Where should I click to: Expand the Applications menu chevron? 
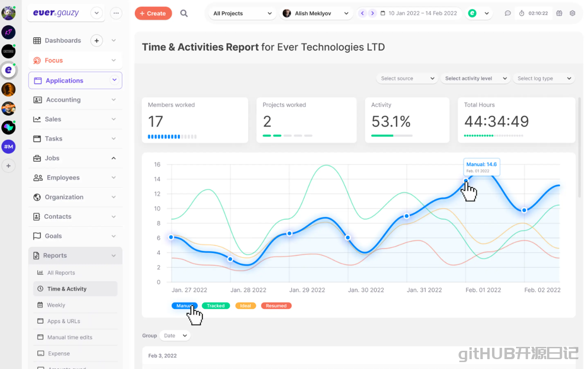coord(114,80)
